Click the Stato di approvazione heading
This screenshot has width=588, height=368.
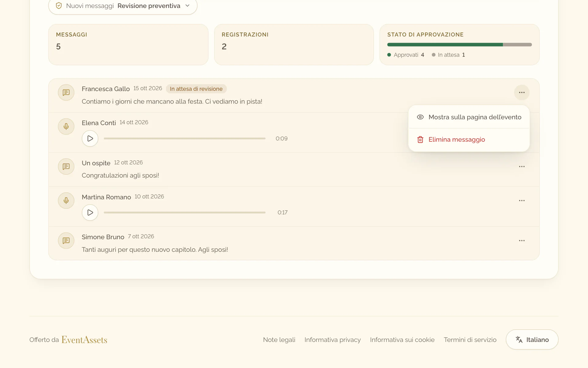(425, 35)
